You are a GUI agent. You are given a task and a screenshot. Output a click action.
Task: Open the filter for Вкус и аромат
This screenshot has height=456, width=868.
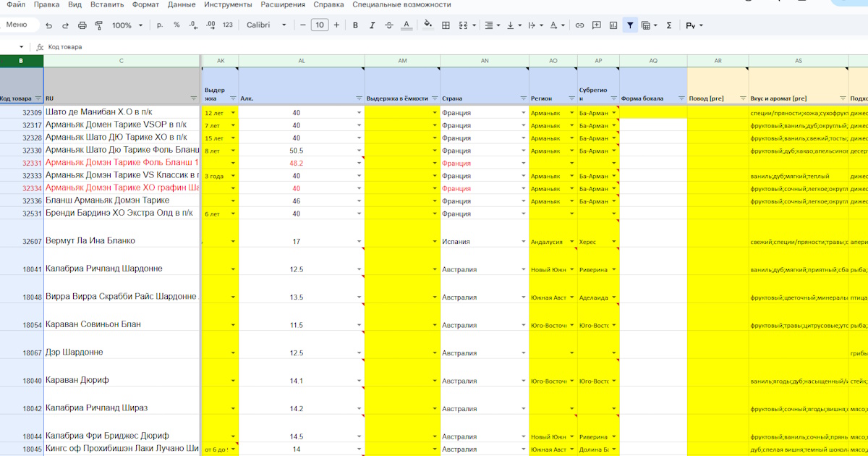pyautogui.click(x=843, y=98)
